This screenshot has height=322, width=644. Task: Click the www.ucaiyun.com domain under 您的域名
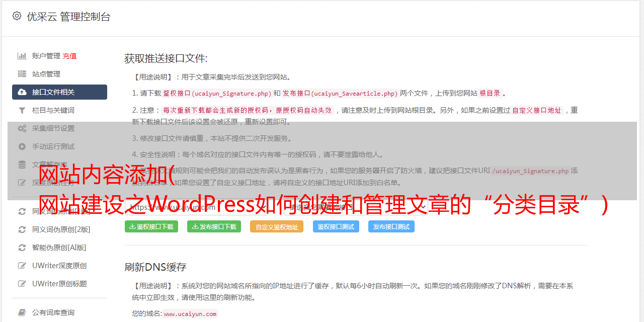190,313
